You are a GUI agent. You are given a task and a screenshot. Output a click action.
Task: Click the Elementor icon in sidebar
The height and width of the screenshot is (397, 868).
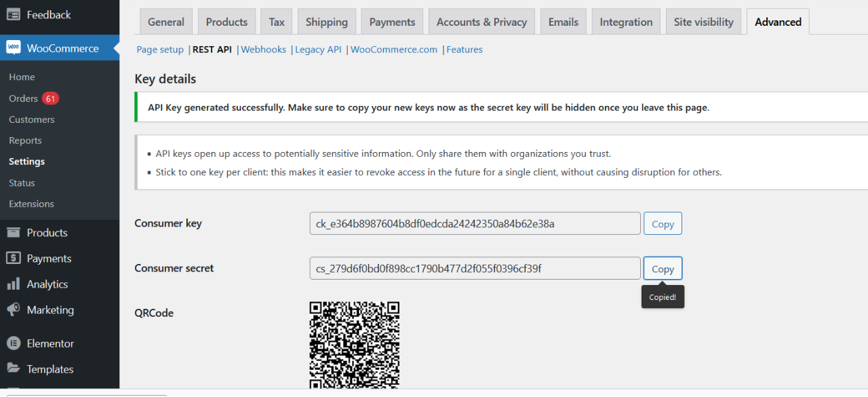pos(14,343)
